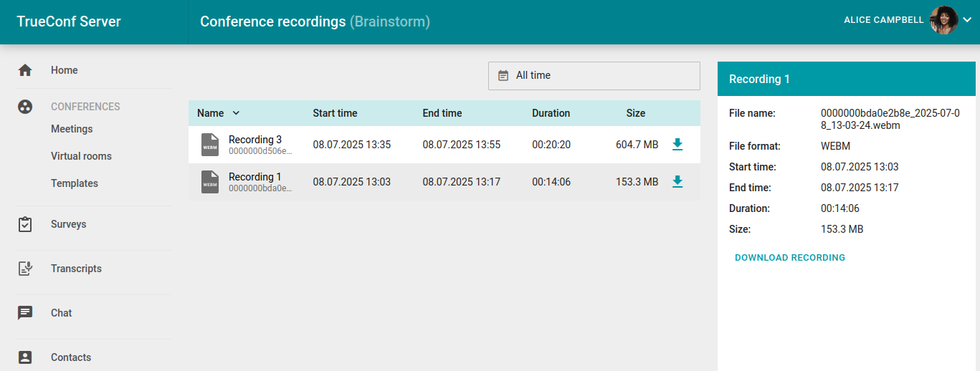Click the Transcripts microphone document icon
The height and width of the screenshot is (371, 980).
coord(25,269)
